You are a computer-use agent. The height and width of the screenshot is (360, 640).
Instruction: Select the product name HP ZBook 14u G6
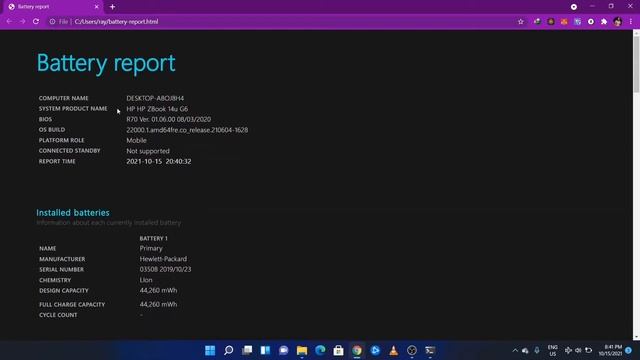pos(157,109)
